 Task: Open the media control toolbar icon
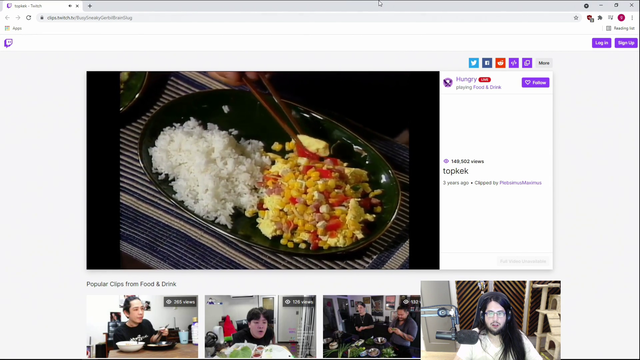point(611,18)
